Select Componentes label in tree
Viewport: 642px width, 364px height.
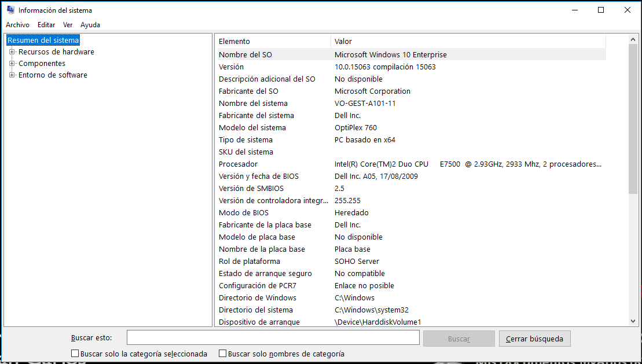pos(42,63)
